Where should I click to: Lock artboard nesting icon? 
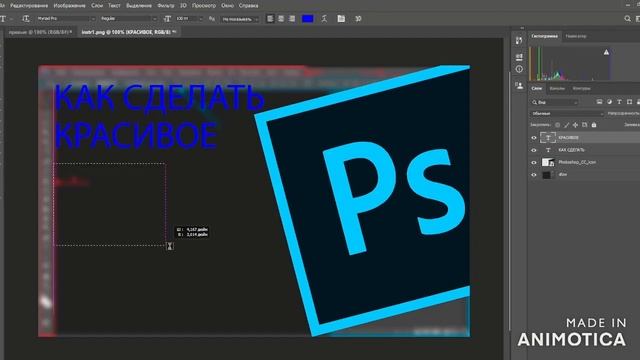point(584,125)
